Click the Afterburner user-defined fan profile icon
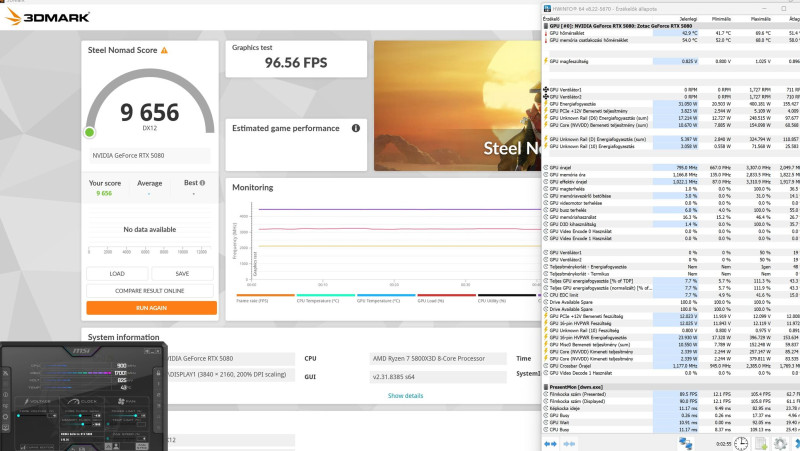Viewport: 800px width, 451px height. click(116, 446)
